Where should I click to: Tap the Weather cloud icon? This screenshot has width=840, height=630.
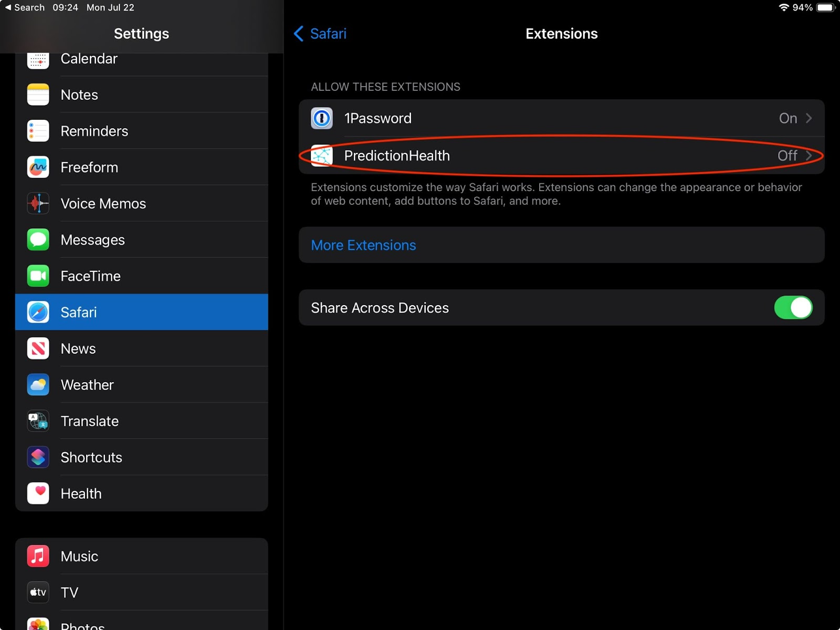38,384
